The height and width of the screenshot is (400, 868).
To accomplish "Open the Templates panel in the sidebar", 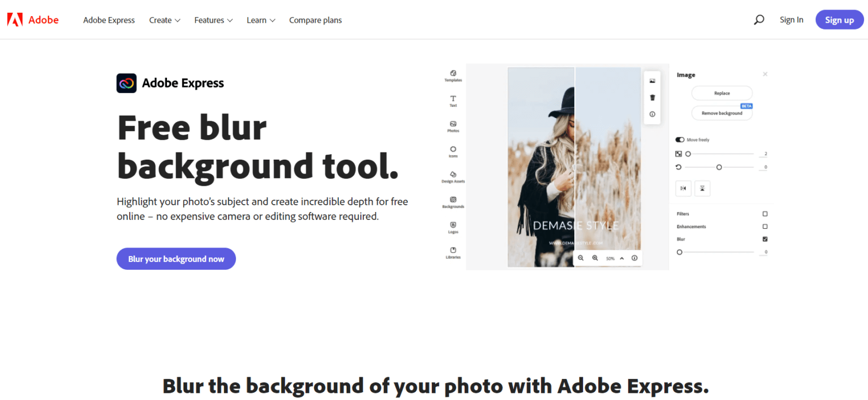I will [453, 76].
